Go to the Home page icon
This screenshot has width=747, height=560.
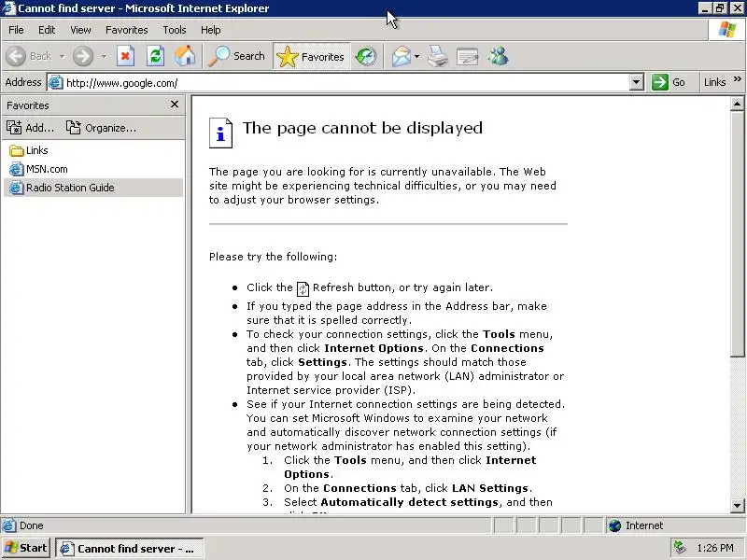tap(185, 56)
